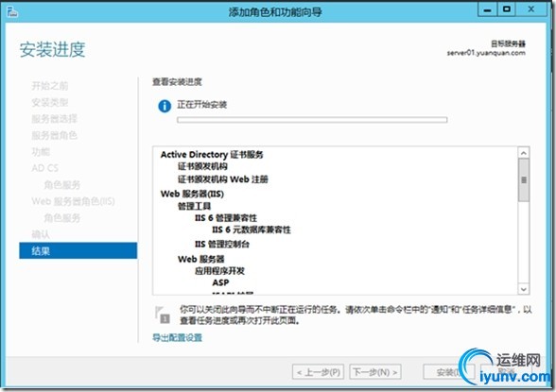Viewport: 556px width, 392px height.
Task: Select the 开始之前 step in the sidebar
Action: pyautogui.click(x=49, y=86)
